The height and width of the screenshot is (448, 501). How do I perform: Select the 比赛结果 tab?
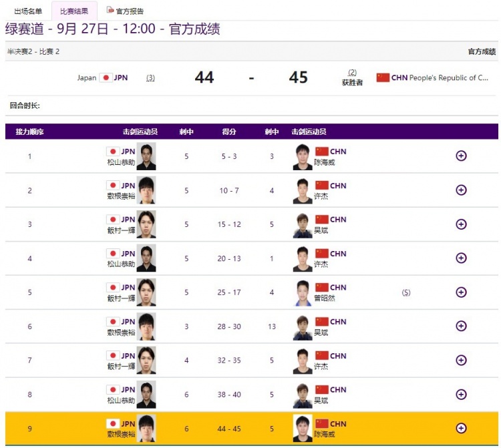click(x=74, y=11)
